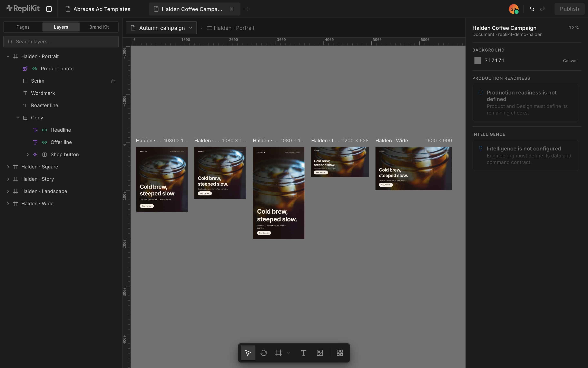The image size is (588, 368).
Task: Switch to the Layers tab
Action: [61, 27]
